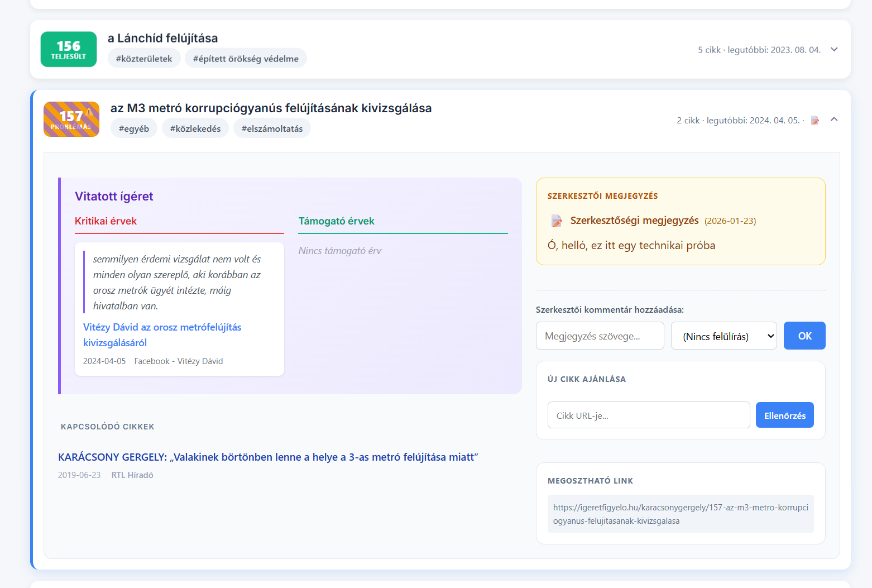Select the Kritikai érvek column heading
The width and height of the screenshot is (872, 588).
[x=106, y=221]
